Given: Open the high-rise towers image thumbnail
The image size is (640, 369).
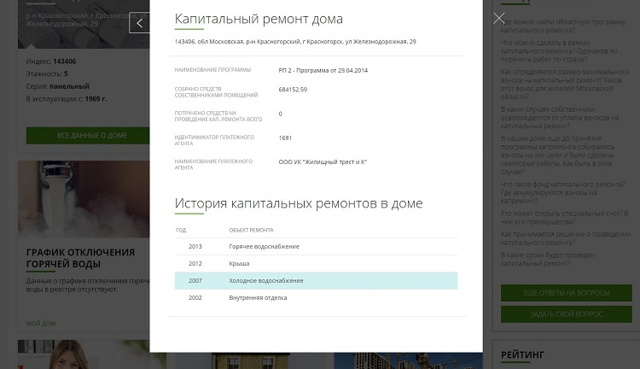Looking at the screenshot, I should (x=408, y=361).
